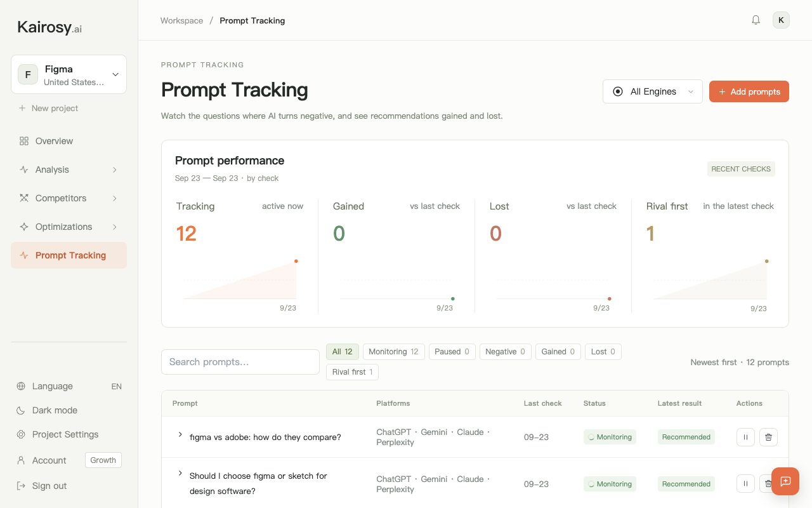Click Recommended result of 'figma or sketch'
Screen dimensions: 812x508
click(686, 484)
